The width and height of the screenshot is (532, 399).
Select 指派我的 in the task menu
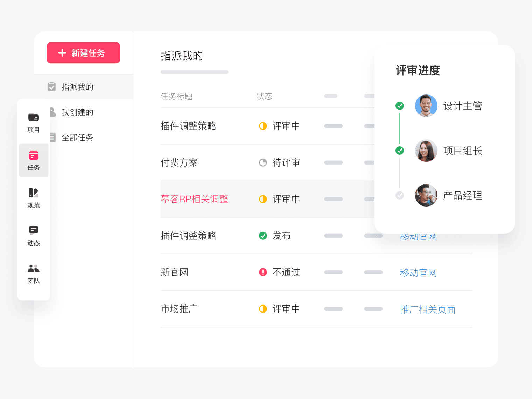pos(77,87)
